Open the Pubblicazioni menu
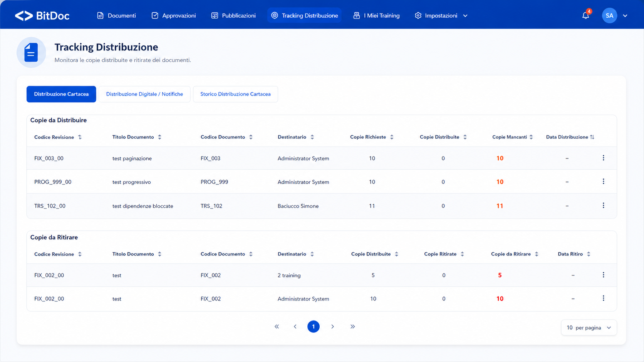This screenshot has width=644, height=362. pyautogui.click(x=233, y=16)
